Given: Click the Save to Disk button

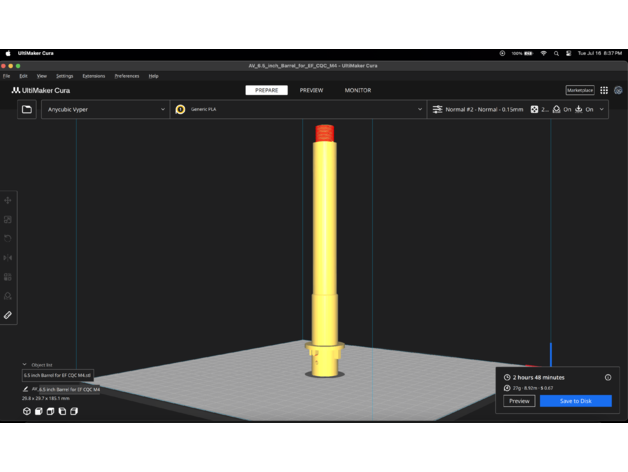Looking at the screenshot, I should pos(575,401).
